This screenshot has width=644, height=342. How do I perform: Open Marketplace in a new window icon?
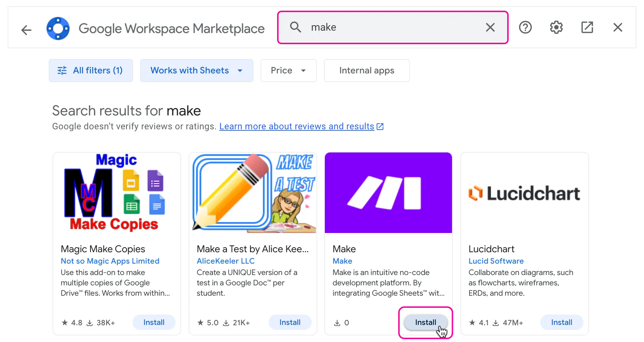[587, 27]
